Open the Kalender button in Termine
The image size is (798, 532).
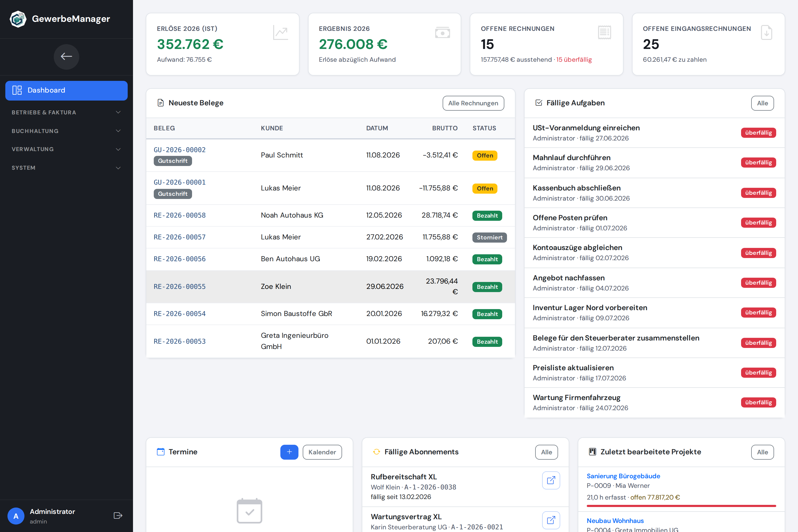[x=322, y=452]
